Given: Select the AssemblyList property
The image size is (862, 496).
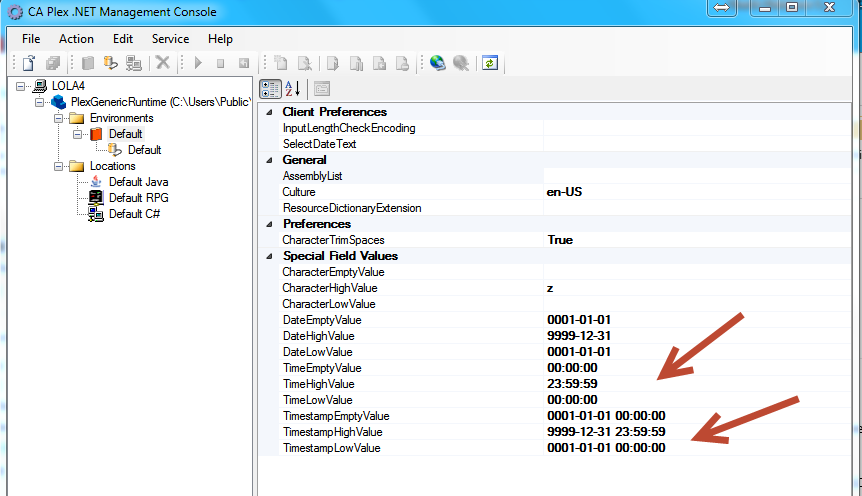Looking at the screenshot, I should pyautogui.click(x=312, y=176).
